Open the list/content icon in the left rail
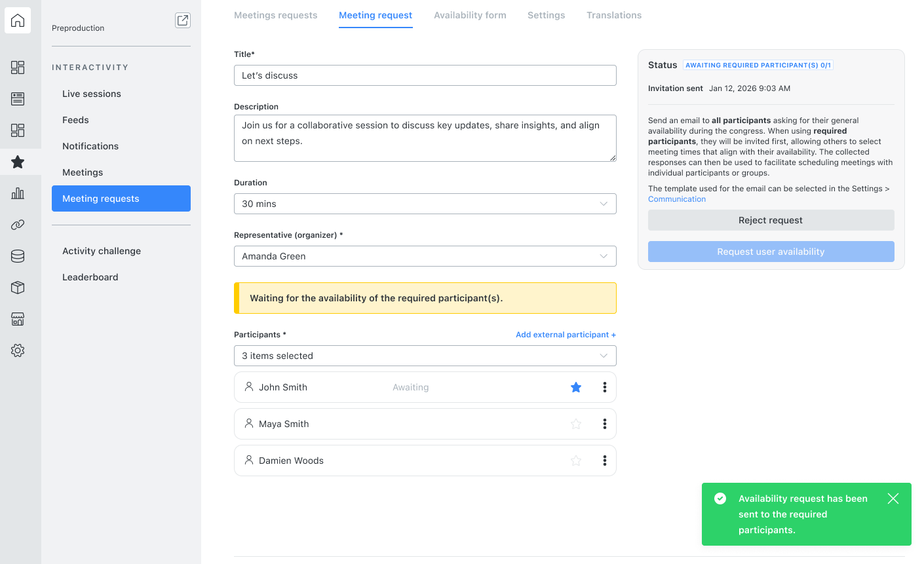The width and height of the screenshot is (924, 564). pos(18,99)
